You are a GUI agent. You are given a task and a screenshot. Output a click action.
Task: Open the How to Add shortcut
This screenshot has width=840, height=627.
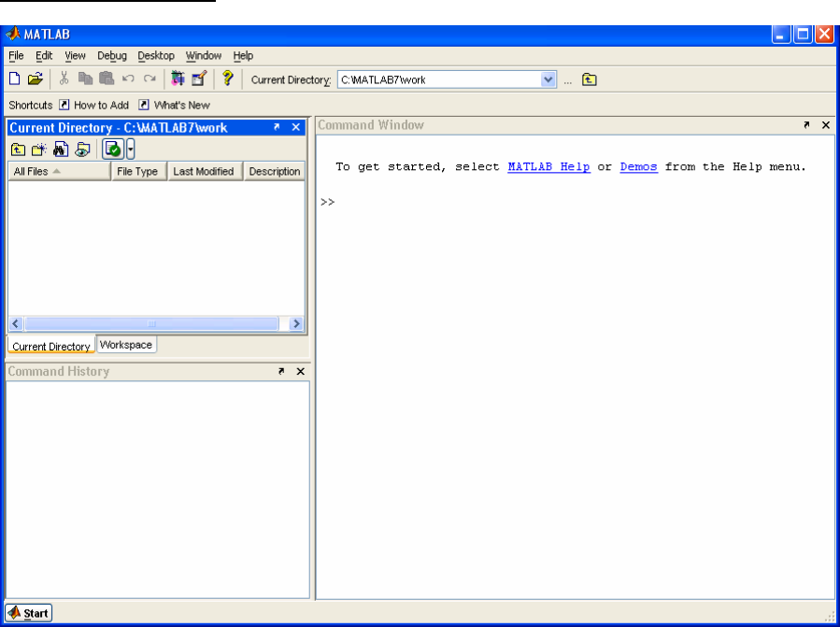pyautogui.click(x=94, y=105)
